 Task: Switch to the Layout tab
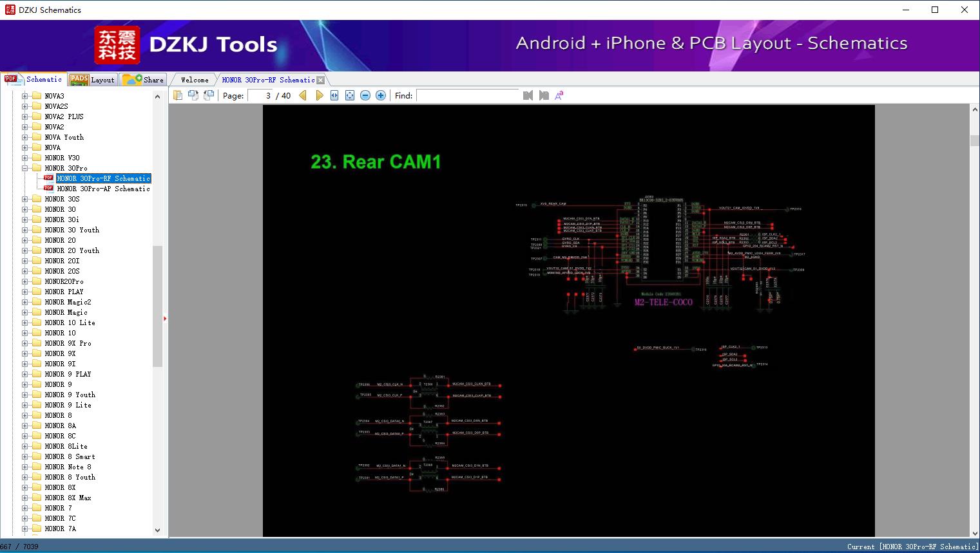93,80
